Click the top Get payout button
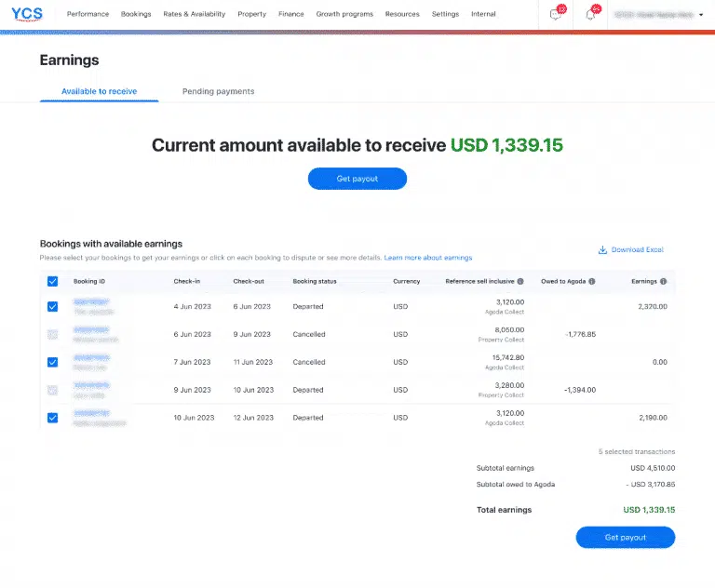This screenshot has width=715, height=588. pyautogui.click(x=357, y=179)
